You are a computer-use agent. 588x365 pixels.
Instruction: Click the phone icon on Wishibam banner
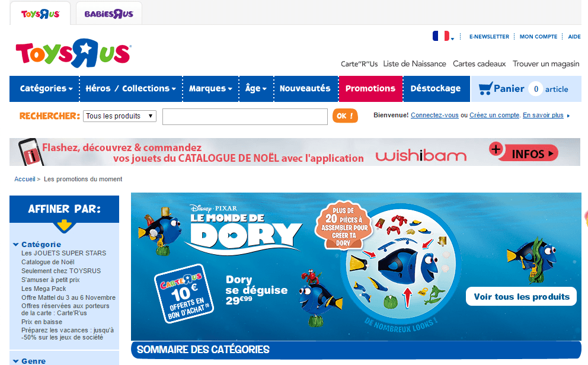pos(31,152)
